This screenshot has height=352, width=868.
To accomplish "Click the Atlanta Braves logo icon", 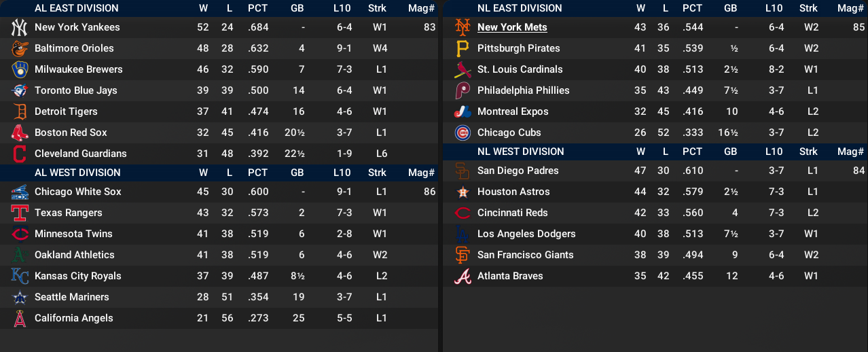I will [x=463, y=277].
